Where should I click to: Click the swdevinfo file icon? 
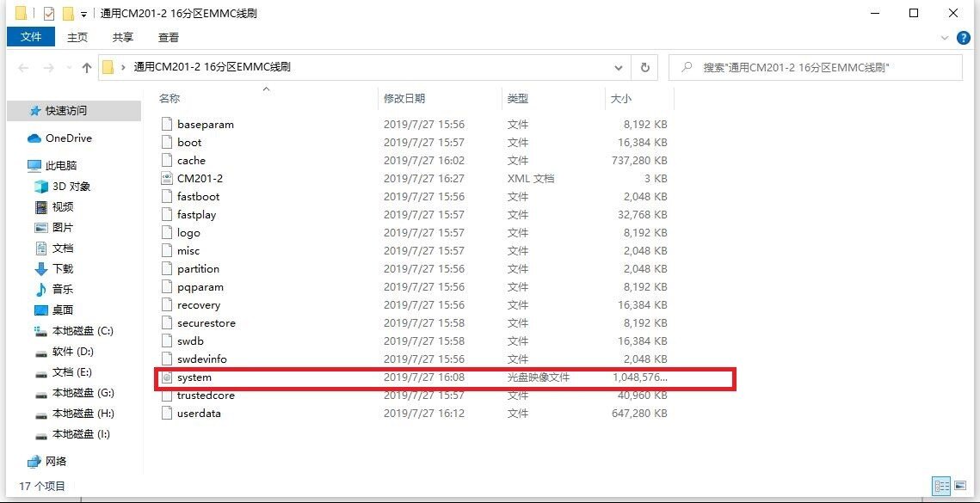pyautogui.click(x=166, y=359)
